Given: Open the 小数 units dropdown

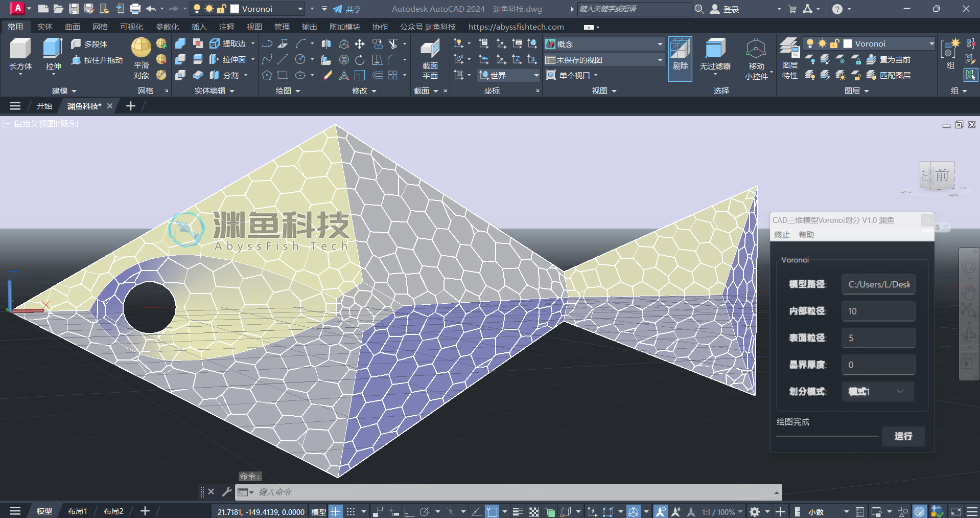Looking at the screenshot, I should point(828,511).
